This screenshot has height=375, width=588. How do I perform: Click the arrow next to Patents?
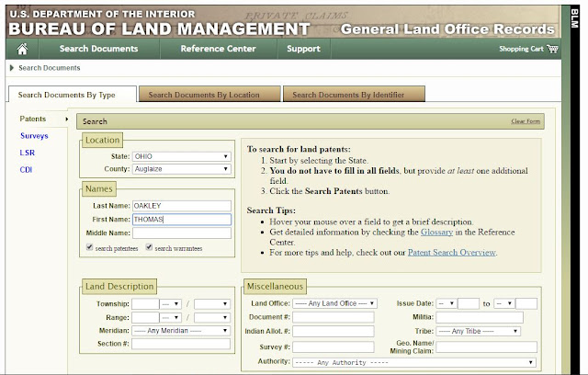coord(66,119)
